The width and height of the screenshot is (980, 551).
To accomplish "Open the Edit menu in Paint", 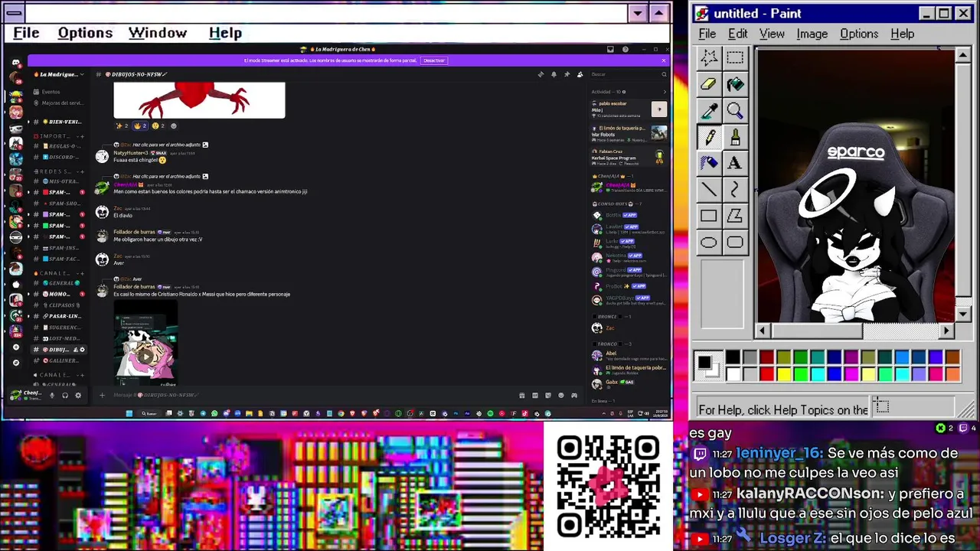I will [x=737, y=34].
